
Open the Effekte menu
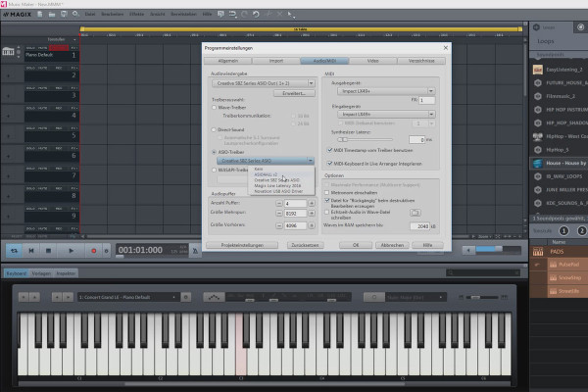(136, 15)
